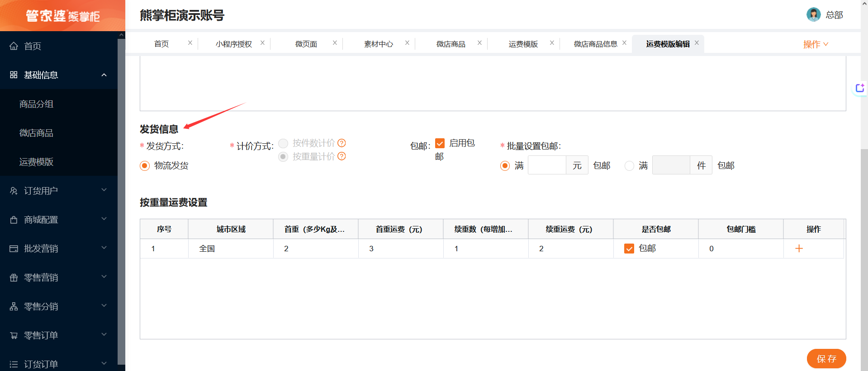Switch to the 小程序授权 tab
Image resolution: width=868 pixels, height=371 pixels.
234,44
